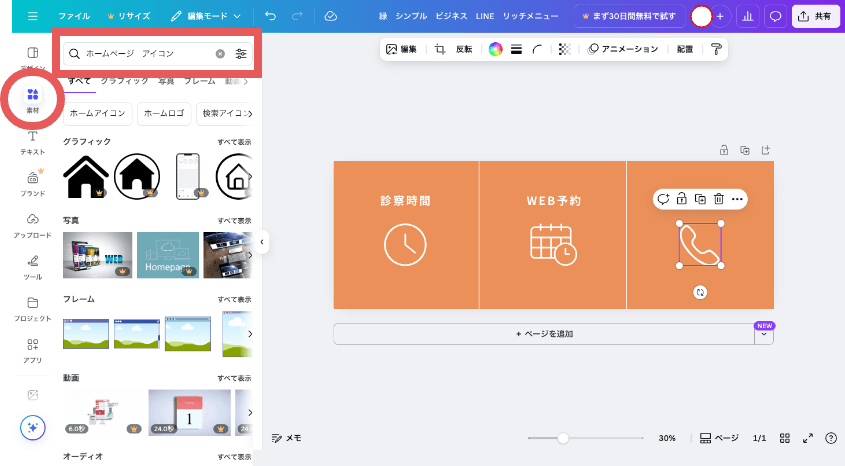Click the undo arrow in top bar
The height and width of the screenshot is (466, 845).
click(x=271, y=17)
